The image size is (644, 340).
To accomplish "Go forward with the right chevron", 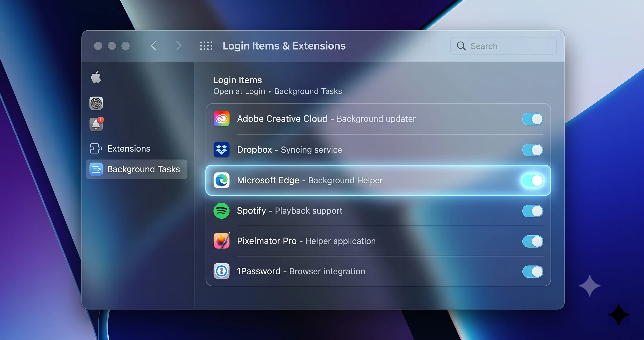I will point(178,46).
